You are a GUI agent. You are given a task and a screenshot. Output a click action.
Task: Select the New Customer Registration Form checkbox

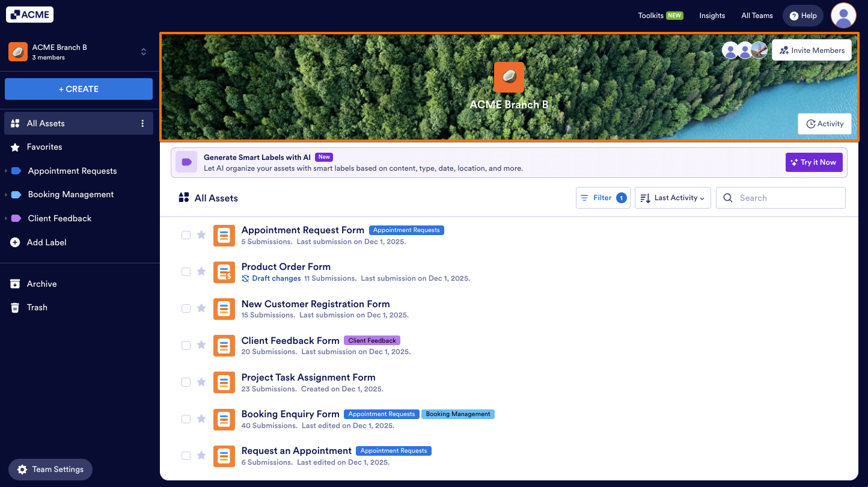coord(186,308)
